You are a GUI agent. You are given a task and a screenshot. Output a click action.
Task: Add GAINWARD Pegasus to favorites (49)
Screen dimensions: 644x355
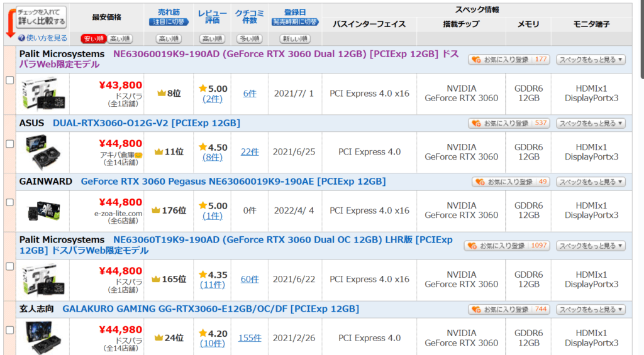click(511, 182)
